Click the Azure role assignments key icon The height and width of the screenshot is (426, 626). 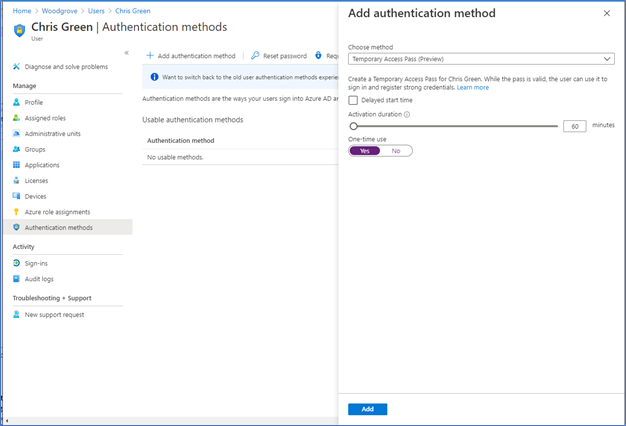(x=16, y=212)
